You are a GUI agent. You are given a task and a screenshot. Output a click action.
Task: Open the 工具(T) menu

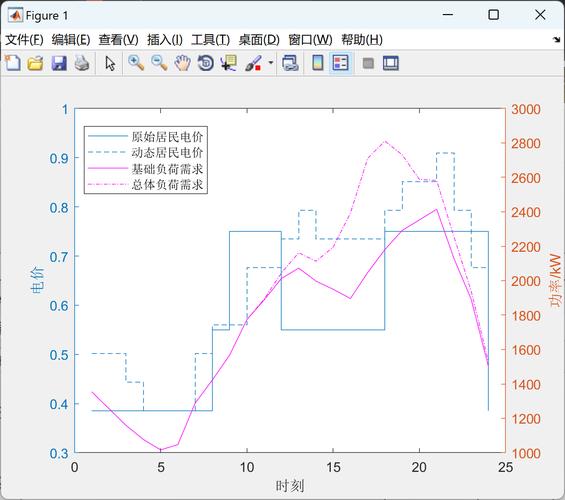point(211,40)
